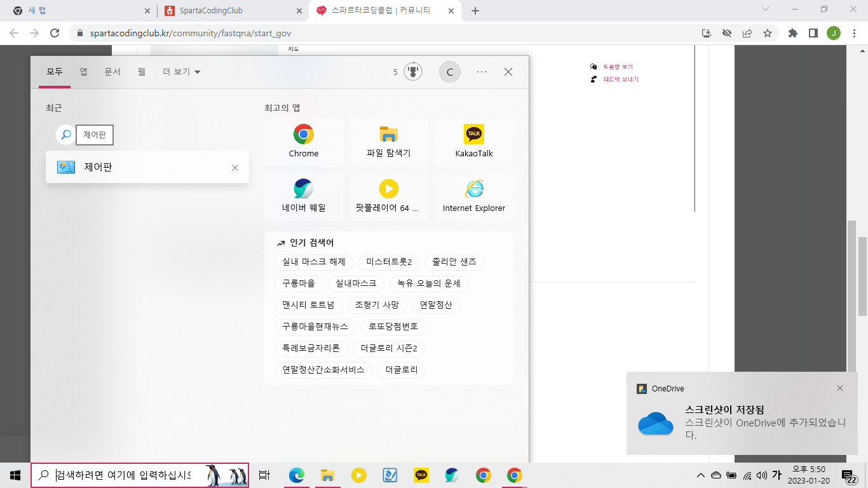Open Task View on the taskbar
The image size is (868, 488).
[x=264, y=475]
